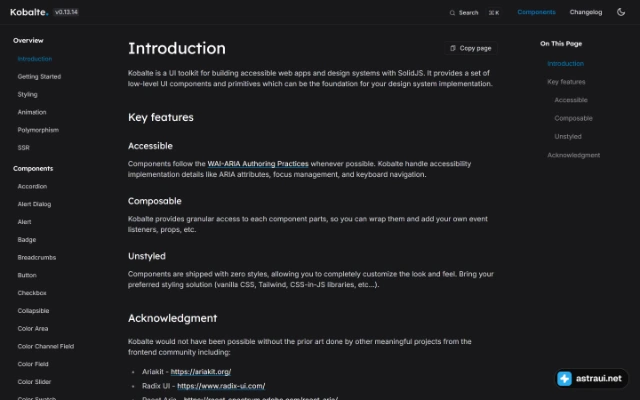This screenshot has height=400, width=640.
Task: Open Color Channel Field page
Action: point(46,347)
